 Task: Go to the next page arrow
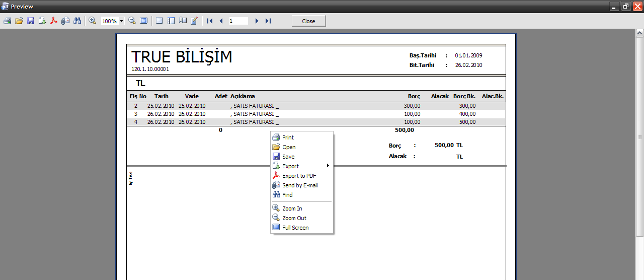[x=257, y=21]
